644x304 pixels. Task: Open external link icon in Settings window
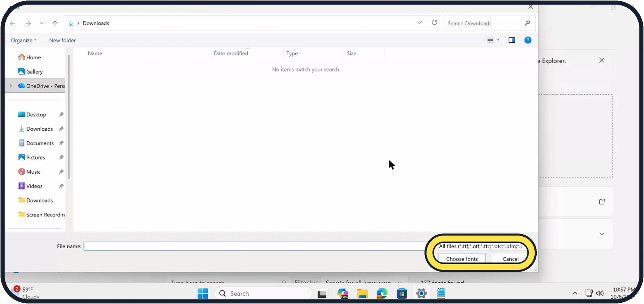coord(602,202)
